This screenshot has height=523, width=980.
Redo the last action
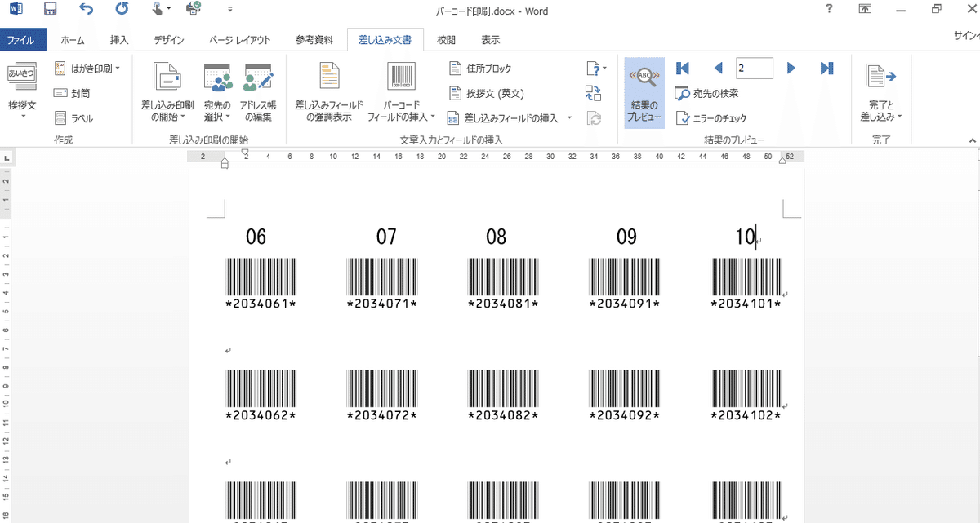coord(122,10)
